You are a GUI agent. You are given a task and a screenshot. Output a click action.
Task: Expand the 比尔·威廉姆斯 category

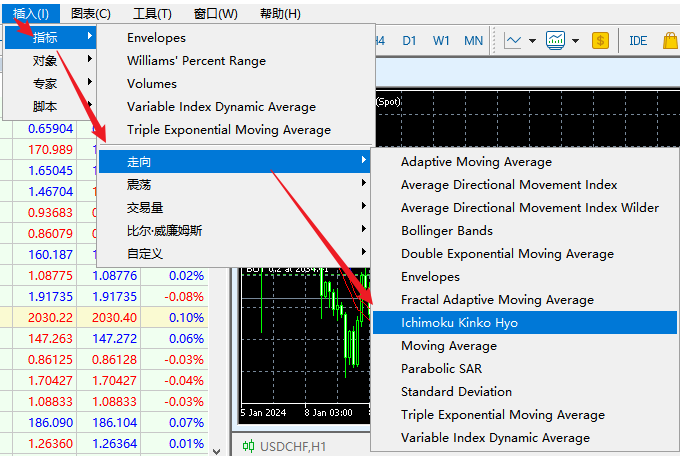click(x=234, y=231)
